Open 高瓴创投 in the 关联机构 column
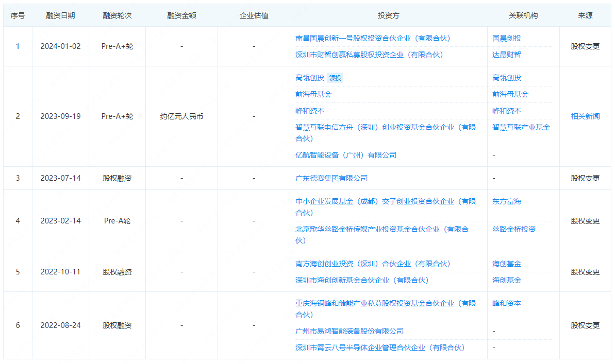Image resolution: width=615 pixels, height=364 pixels. coord(507,78)
